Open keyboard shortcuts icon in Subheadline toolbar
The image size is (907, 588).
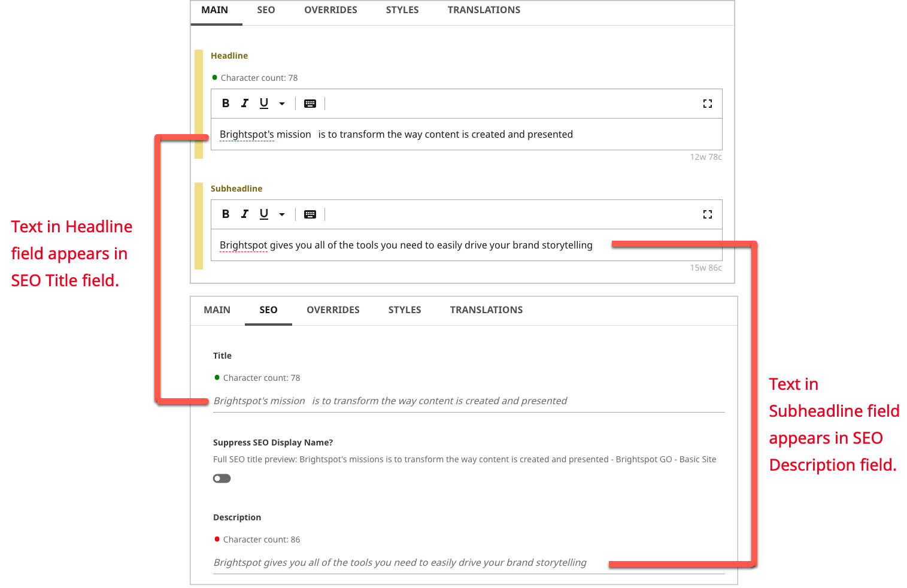310,214
